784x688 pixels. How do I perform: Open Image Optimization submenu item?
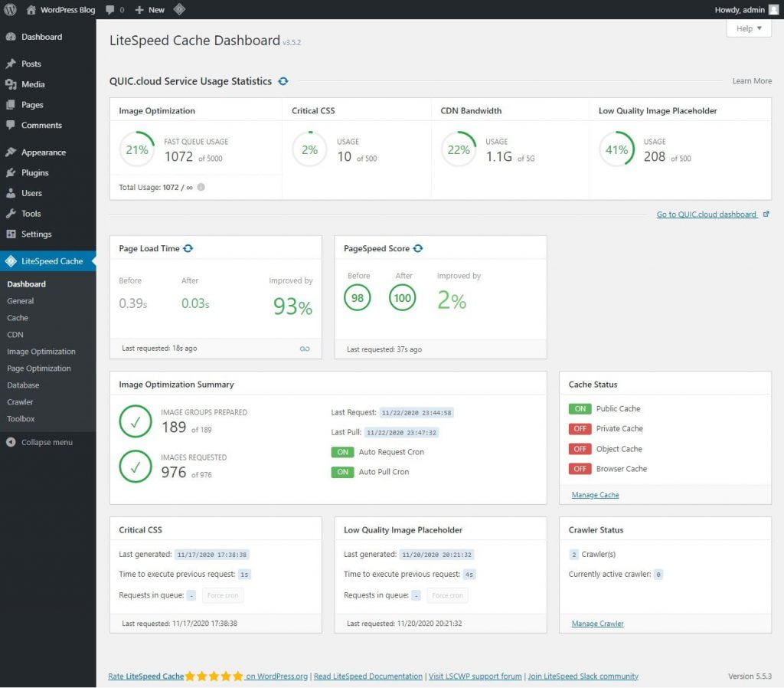click(41, 352)
